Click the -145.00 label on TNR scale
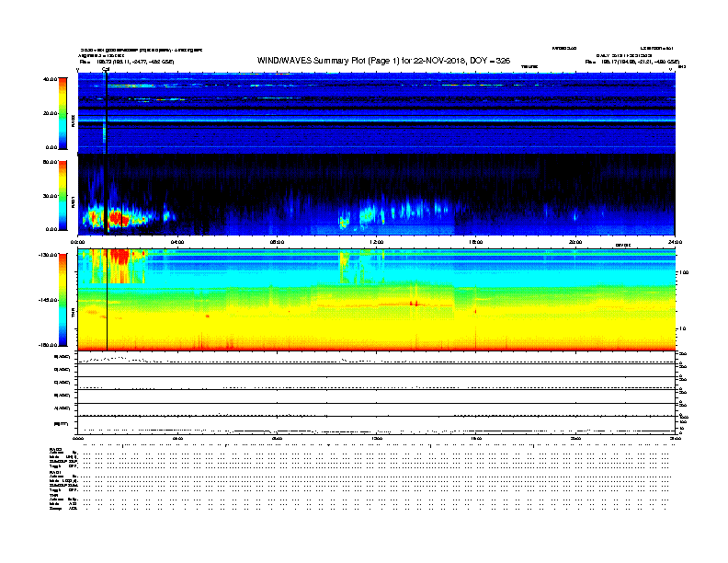Screen dimensions: 728x563 pos(49,300)
